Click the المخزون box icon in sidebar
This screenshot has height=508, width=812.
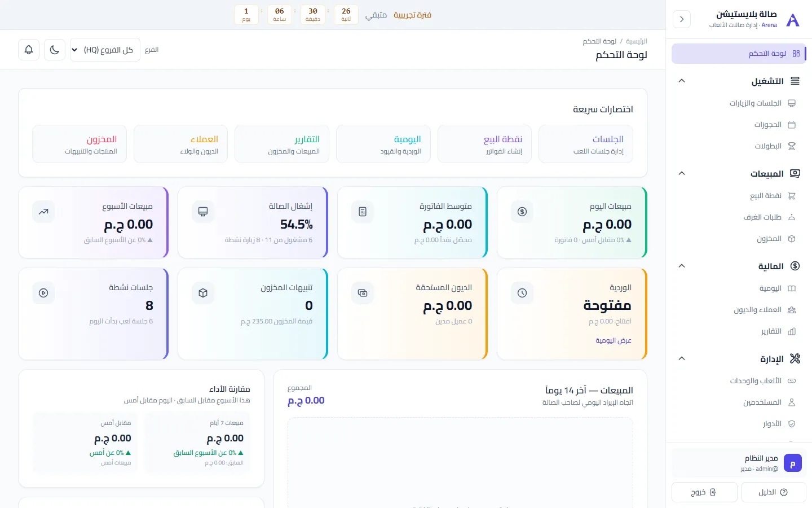[x=792, y=239]
